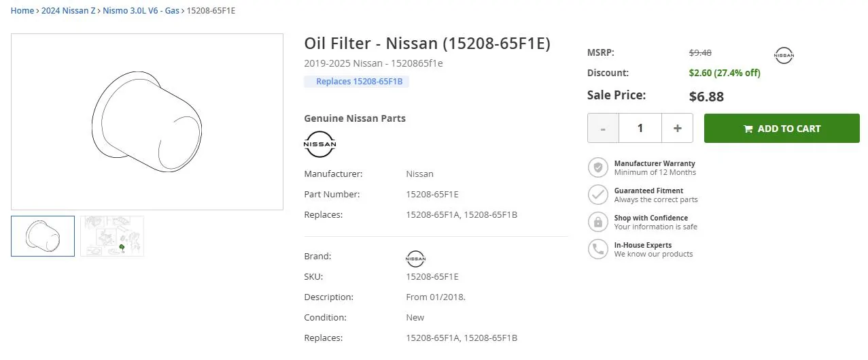
Task: Decrease quantity with the minus button
Action: pyautogui.click(x=603, y=128)
